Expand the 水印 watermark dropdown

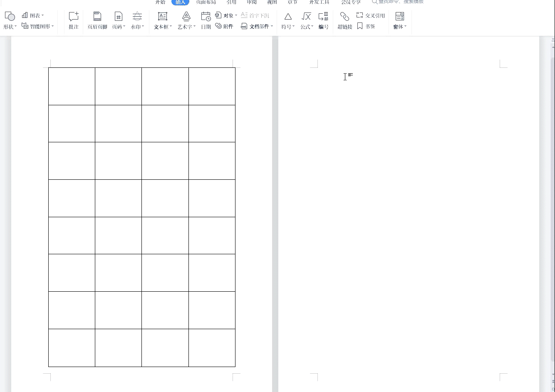click(137, 27)
